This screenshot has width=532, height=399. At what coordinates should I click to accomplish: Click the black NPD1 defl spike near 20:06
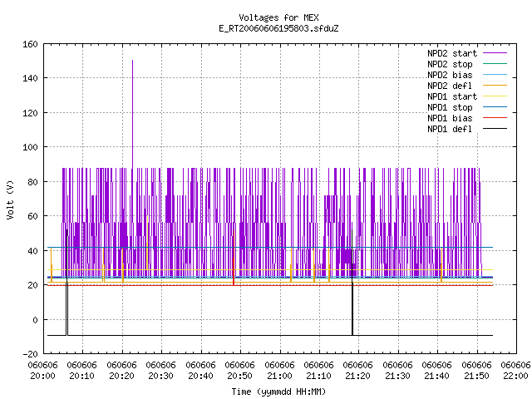(x=66, y=282)
